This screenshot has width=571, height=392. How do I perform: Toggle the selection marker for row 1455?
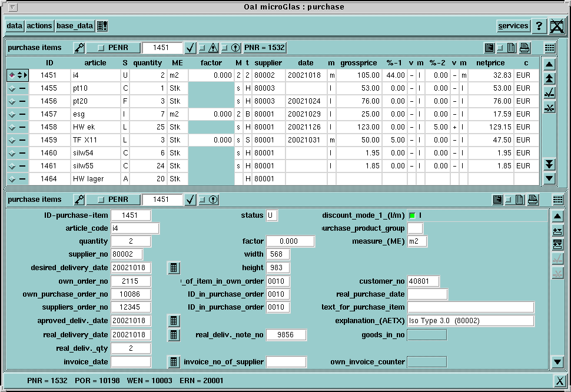[x=12, y=88]
